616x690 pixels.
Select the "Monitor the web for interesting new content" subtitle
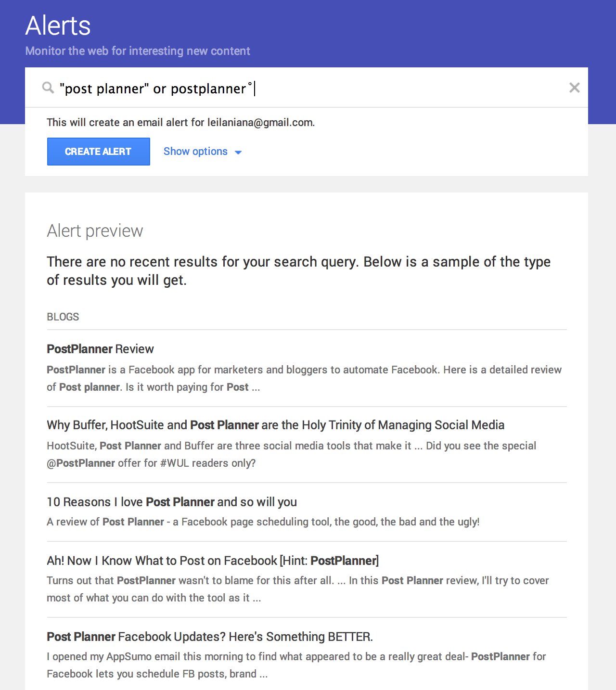[x=137, y=51]
